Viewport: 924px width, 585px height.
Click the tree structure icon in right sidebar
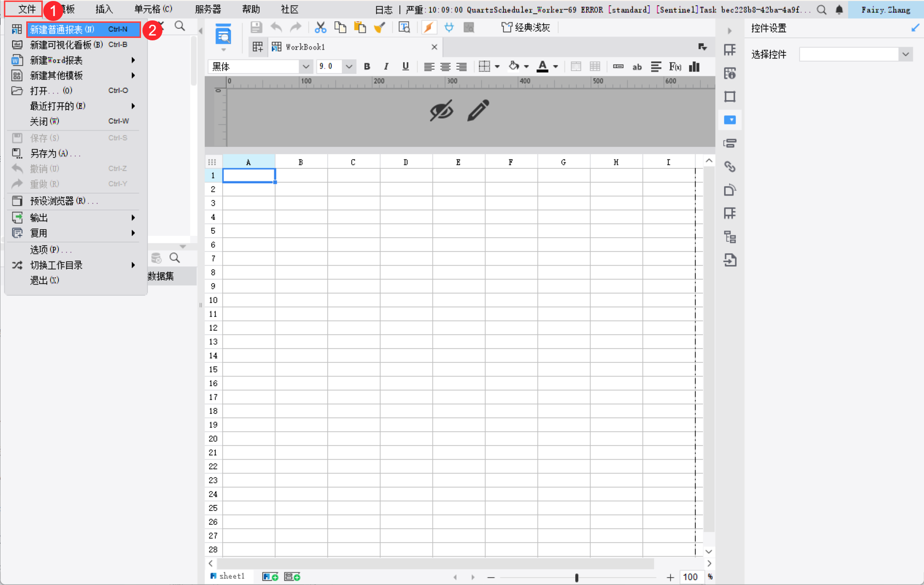pyautogui.click(x=730, y=237)
